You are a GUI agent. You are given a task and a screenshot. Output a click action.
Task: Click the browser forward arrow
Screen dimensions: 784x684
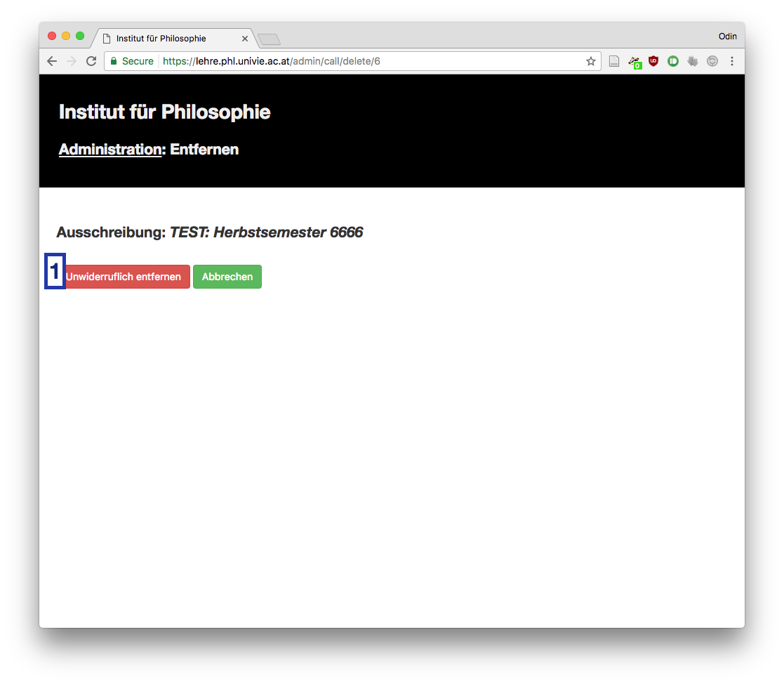click(72, 62)
